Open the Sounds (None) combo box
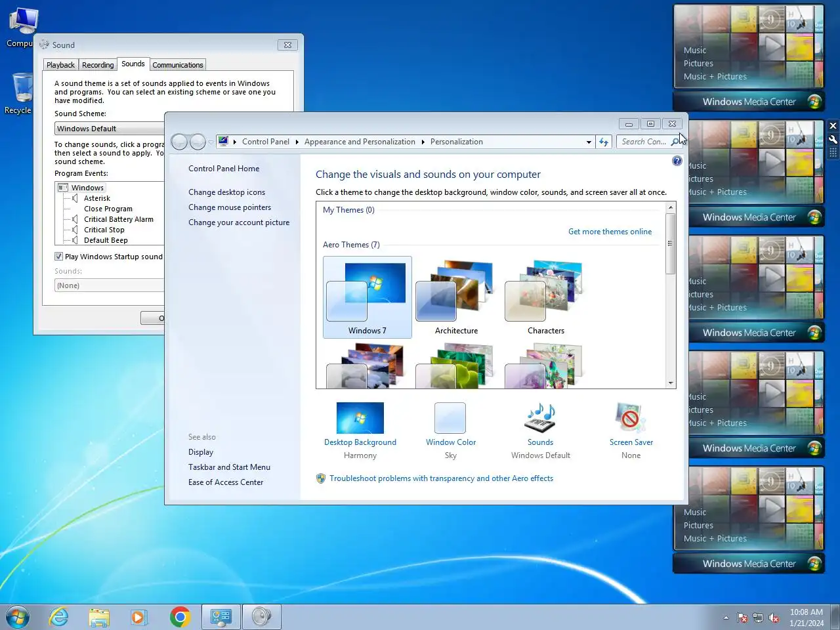 pos(109,285)
